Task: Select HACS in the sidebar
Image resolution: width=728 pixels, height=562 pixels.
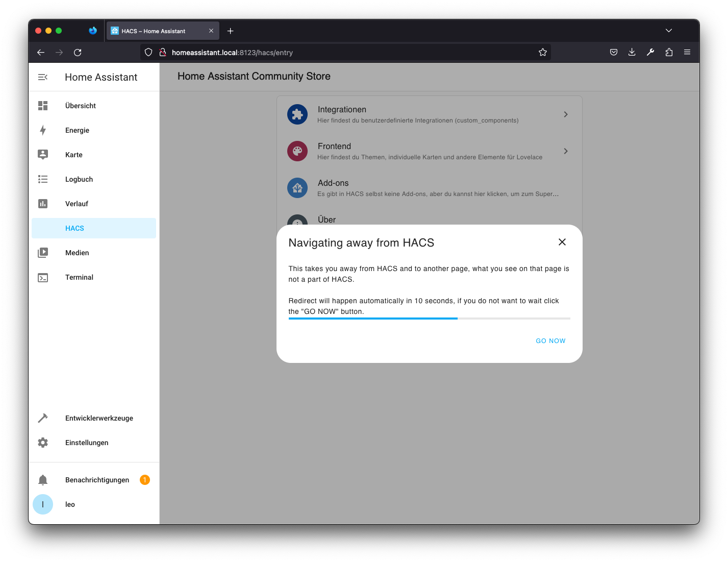Action: (x=94, y=228)
